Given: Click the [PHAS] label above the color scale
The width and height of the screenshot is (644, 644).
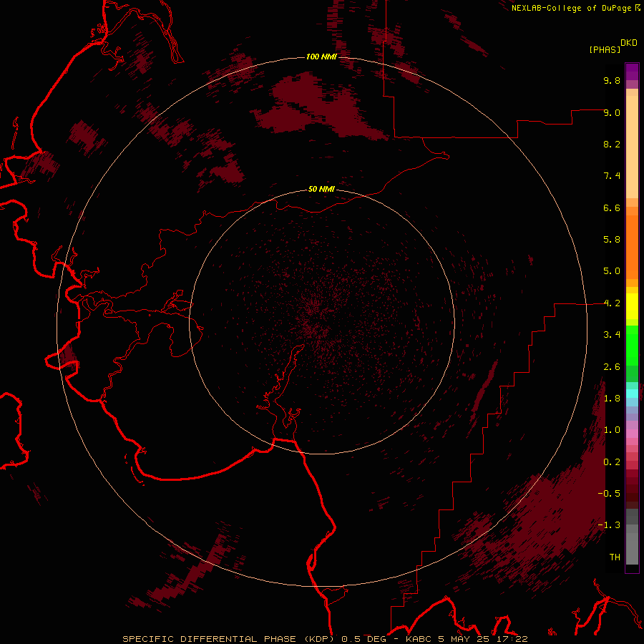Looking at the screenshot, I should (x=605, y=49).
